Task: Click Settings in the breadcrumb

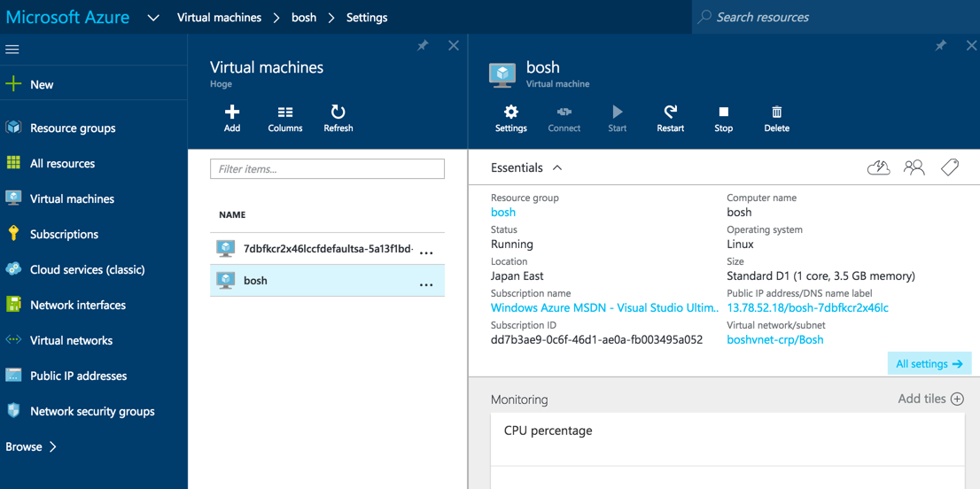Action: click(367, 18)
